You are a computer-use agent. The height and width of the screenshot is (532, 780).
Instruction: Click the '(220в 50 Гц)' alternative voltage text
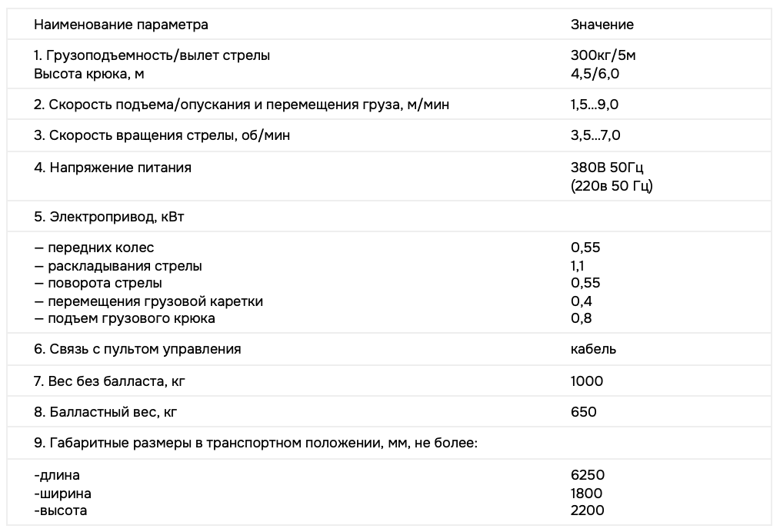tap(612, 186)
